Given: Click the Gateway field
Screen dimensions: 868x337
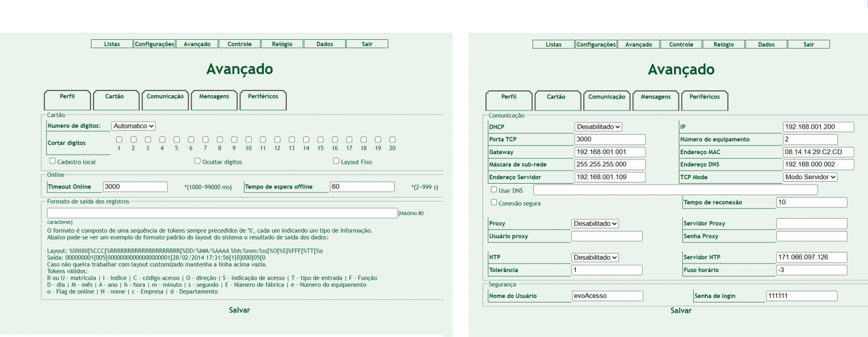Looking at the screenshot, I should [x=610, y=152].
